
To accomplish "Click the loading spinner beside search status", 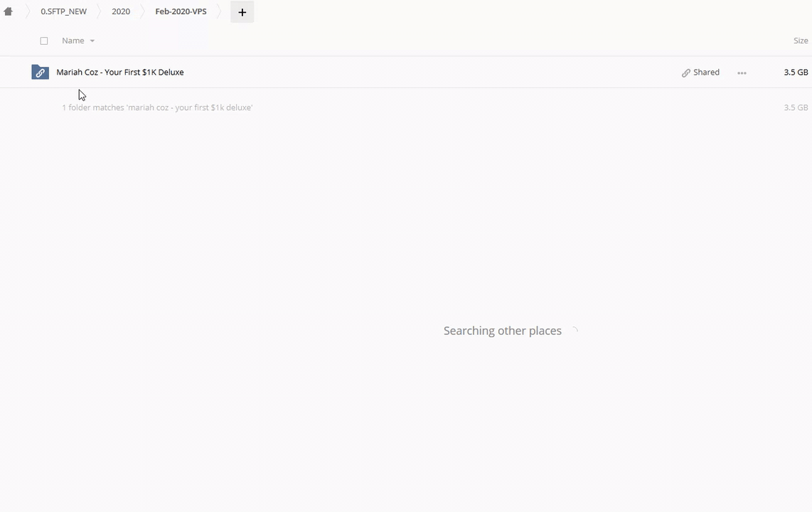I will click(574, 331).
